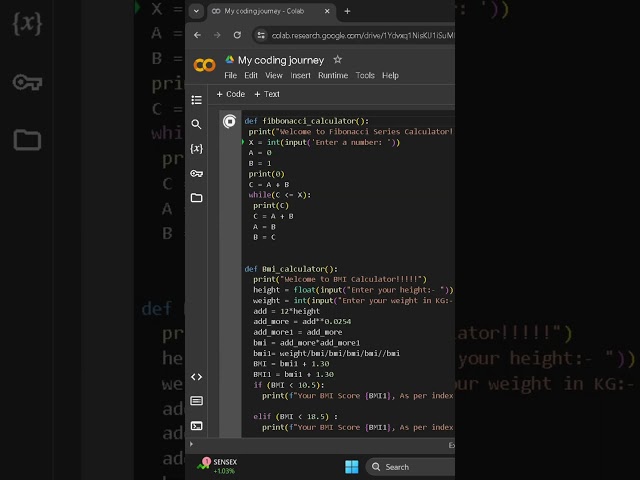
Task: Click the Google Drive icon beside notebook title
Action: 230,60
